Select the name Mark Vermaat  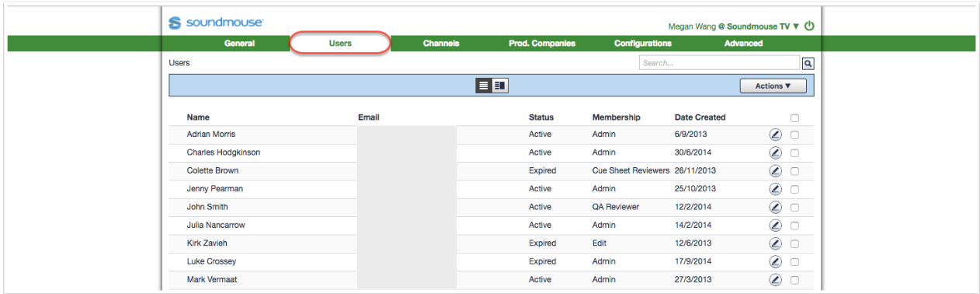point(213,279)
